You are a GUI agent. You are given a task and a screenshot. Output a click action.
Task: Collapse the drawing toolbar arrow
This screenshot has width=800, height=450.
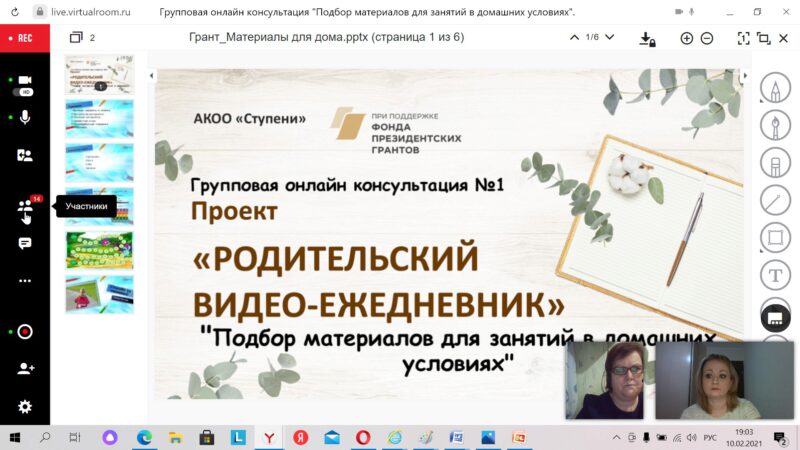[x=745, y=76]
